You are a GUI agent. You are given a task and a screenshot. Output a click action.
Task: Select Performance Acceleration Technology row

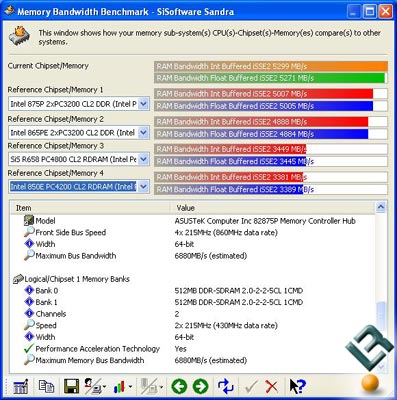click(192, 349)
